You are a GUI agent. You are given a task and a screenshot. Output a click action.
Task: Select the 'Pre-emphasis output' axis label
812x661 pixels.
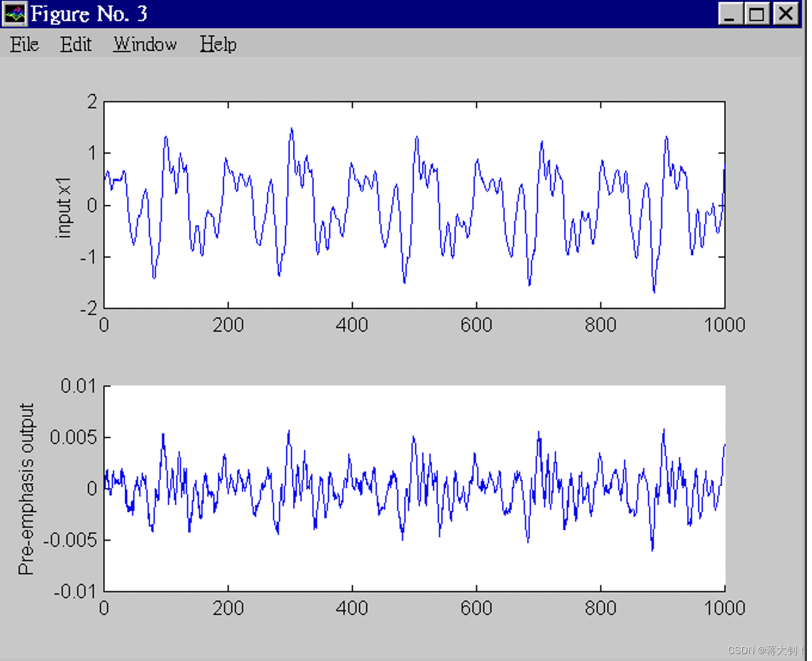click(x=26, y=488)
